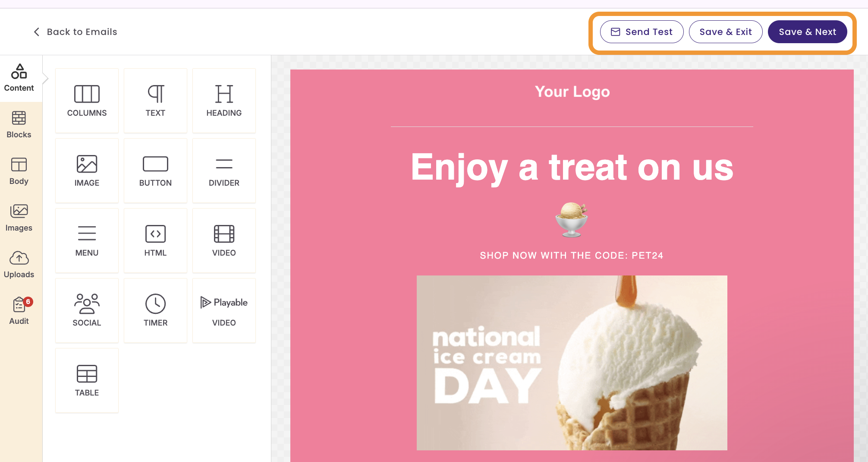Screen dimensions: 868x462
Task: Choose the Divider content block
Action: 224,171
